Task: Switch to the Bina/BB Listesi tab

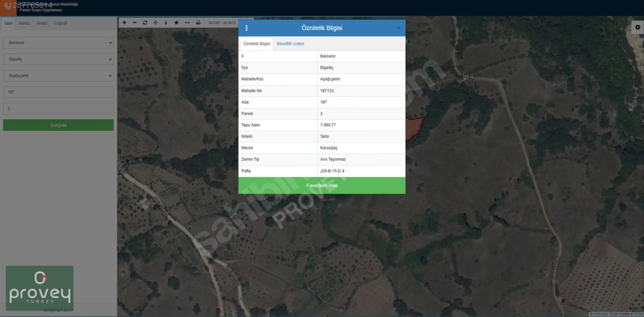Action: (290, 44)
